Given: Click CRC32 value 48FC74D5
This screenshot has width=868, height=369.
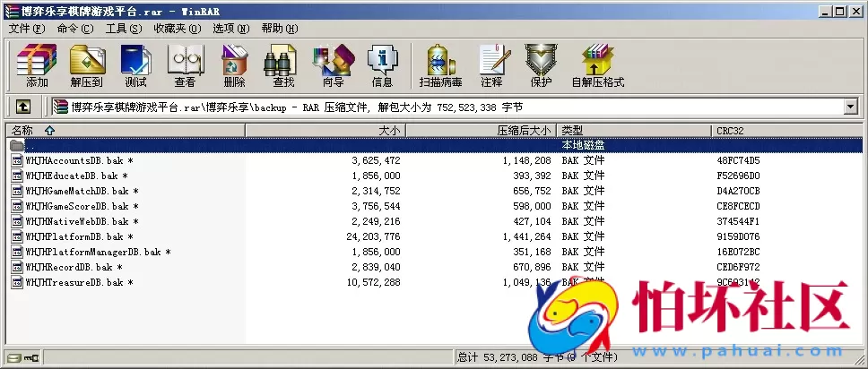Looking at the screenshot, I should click(739, 160).
